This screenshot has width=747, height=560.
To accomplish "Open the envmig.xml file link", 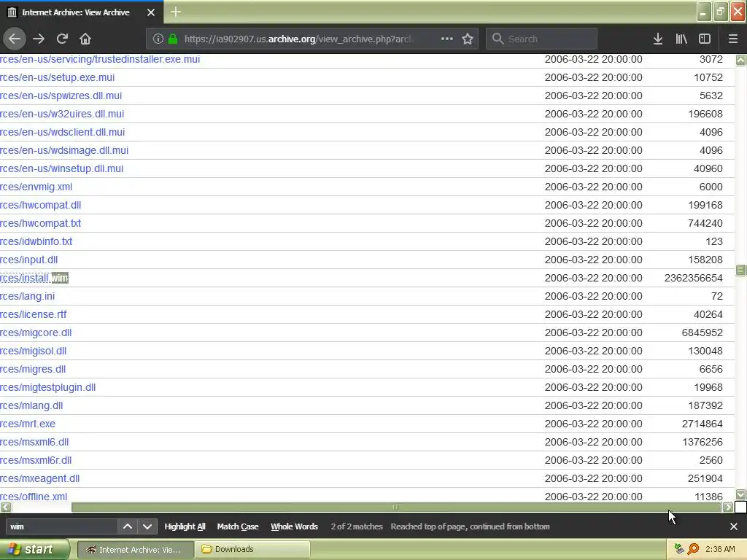I will coord(36,187).
